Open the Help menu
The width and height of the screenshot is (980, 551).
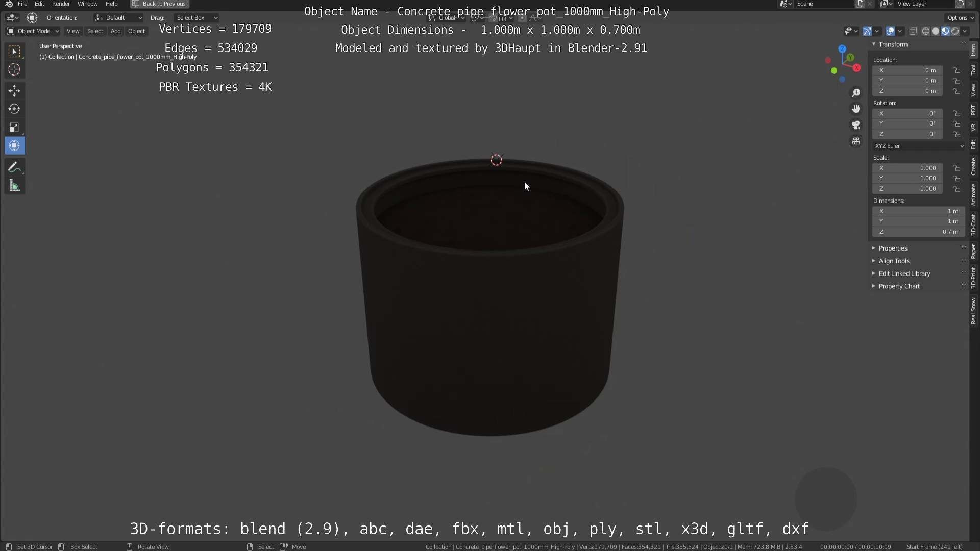(x=111, y=4)
